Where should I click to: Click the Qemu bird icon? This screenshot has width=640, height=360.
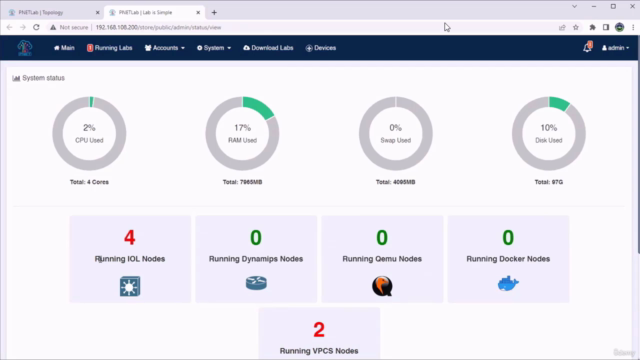382,286
